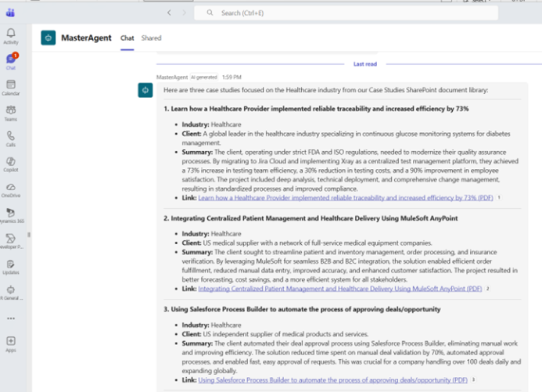This screenshot has height=392, width=542.
Task: Launch Copilot from the sidebar
Action: (11, 164)
